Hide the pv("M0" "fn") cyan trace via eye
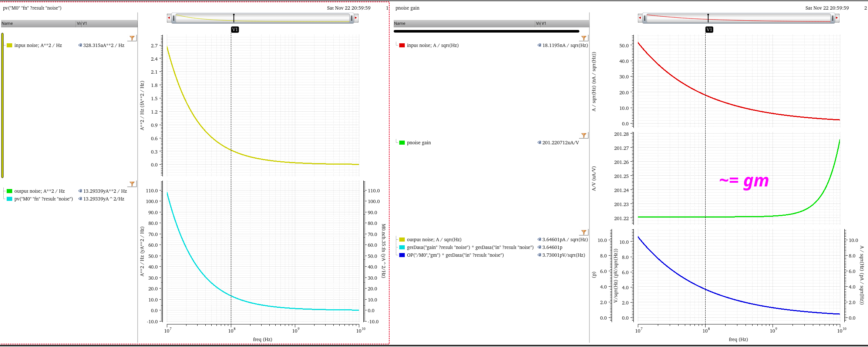Screen dimensions: 868x347 80,199
